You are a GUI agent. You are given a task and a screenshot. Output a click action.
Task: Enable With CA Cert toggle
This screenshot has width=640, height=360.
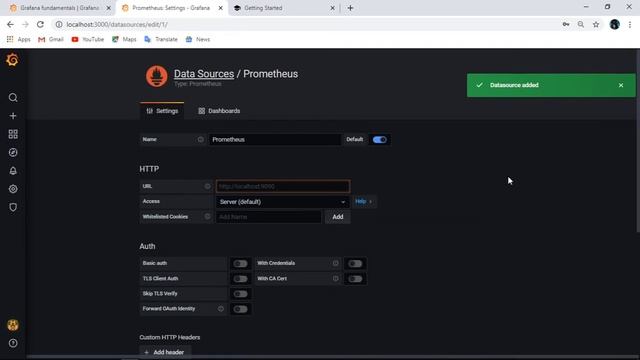point(355,279)
